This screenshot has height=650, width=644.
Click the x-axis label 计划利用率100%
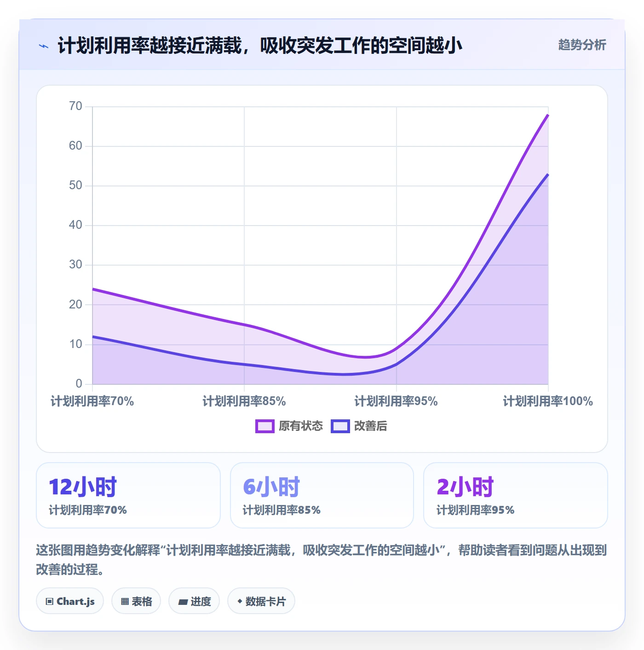pyautogui.click(x=548, y=401)
